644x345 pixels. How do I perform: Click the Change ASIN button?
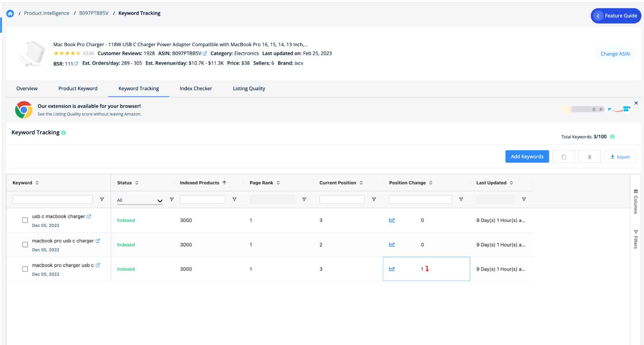(615, 54)
